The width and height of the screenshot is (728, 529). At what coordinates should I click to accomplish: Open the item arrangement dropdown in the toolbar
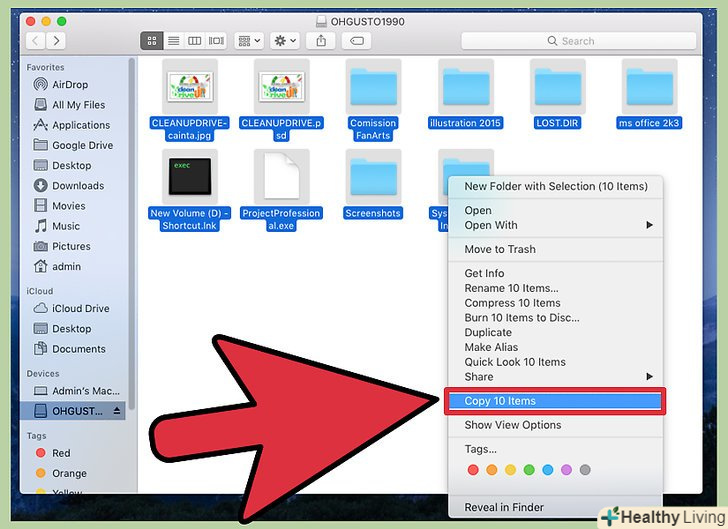point(249,41)
